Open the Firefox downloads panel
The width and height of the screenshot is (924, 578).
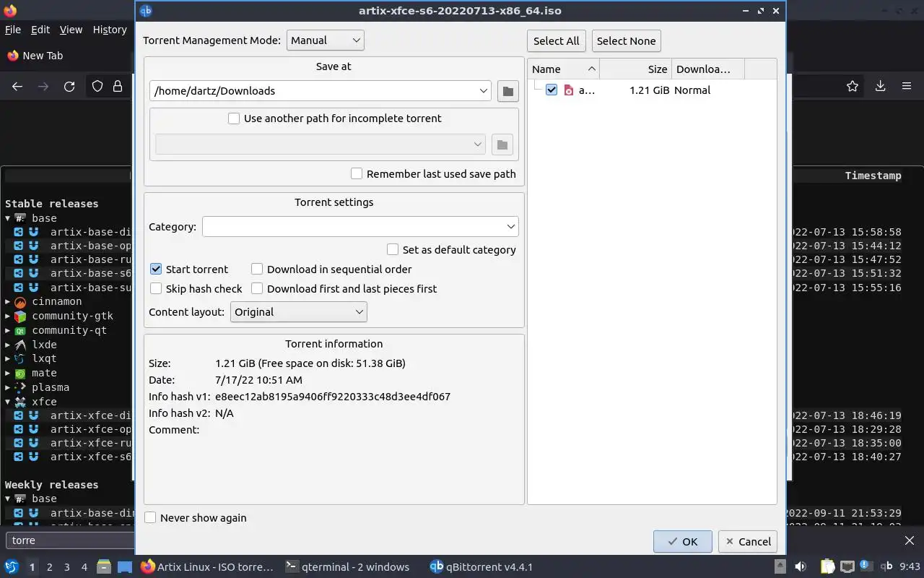coord(880,87)
